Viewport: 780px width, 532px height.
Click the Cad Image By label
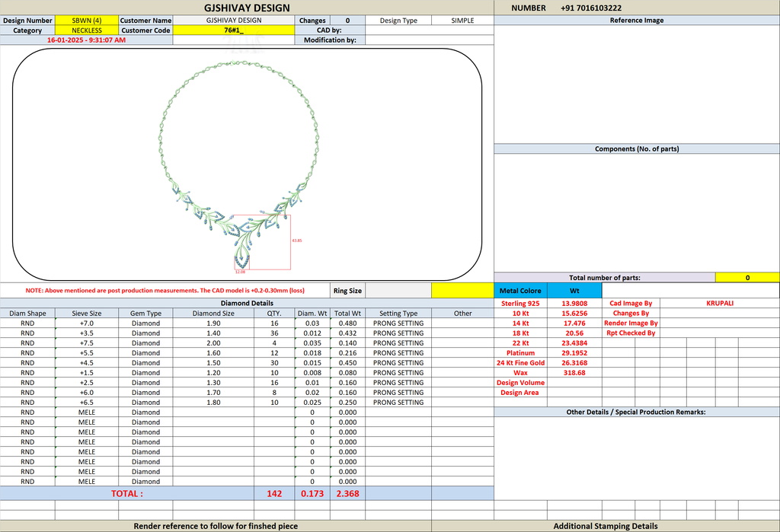point(631,303)
